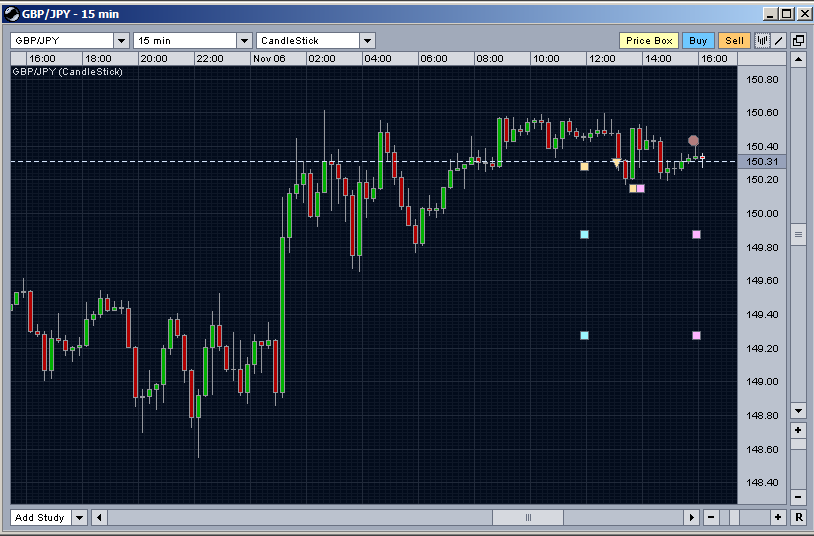Expand the Add Study dropdown arrow
Viewport: 814px width, 536px height.
[x=79, y=517]
